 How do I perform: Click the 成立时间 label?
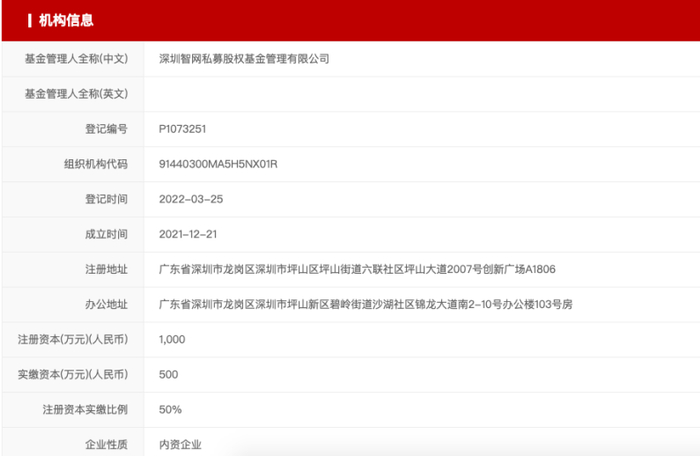[x=106, y=234]
